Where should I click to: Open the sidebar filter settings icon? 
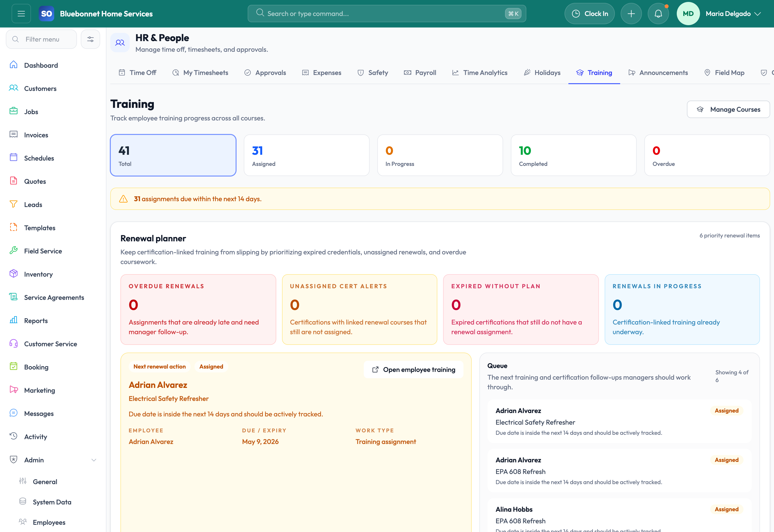coord(90,39)
